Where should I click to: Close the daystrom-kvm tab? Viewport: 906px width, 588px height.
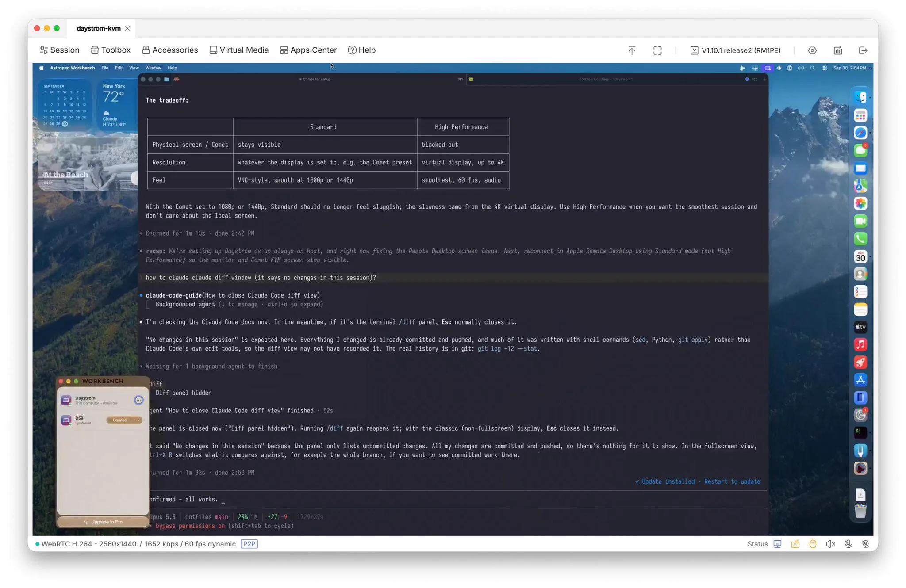(127, 28)
